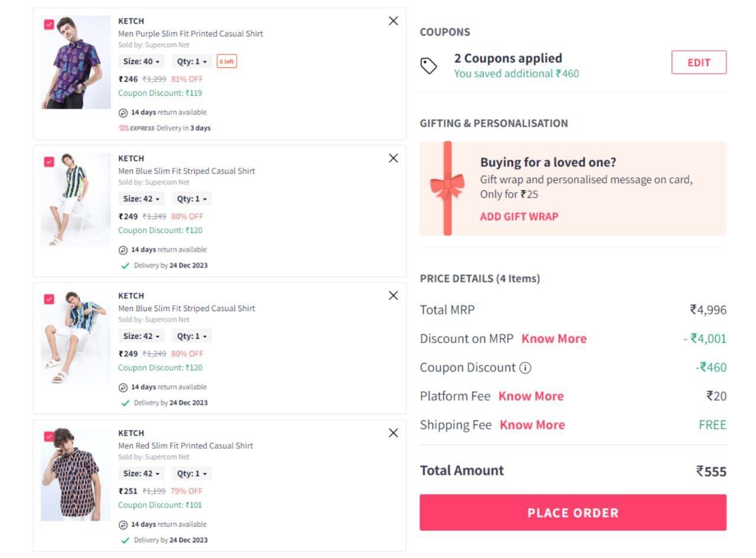Click Know More beside Discount on MRP
This screenshot has width=756, height=558.
pos(554,339)
